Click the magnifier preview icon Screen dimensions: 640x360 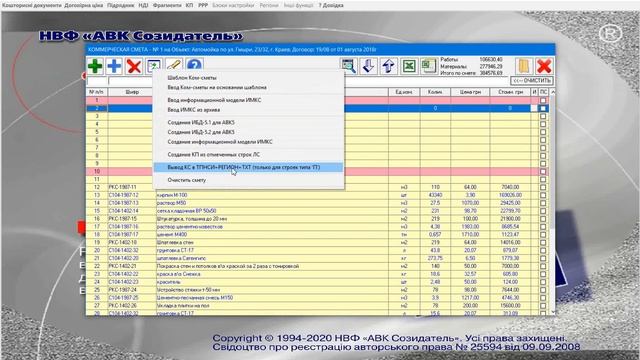click(349, 66)
